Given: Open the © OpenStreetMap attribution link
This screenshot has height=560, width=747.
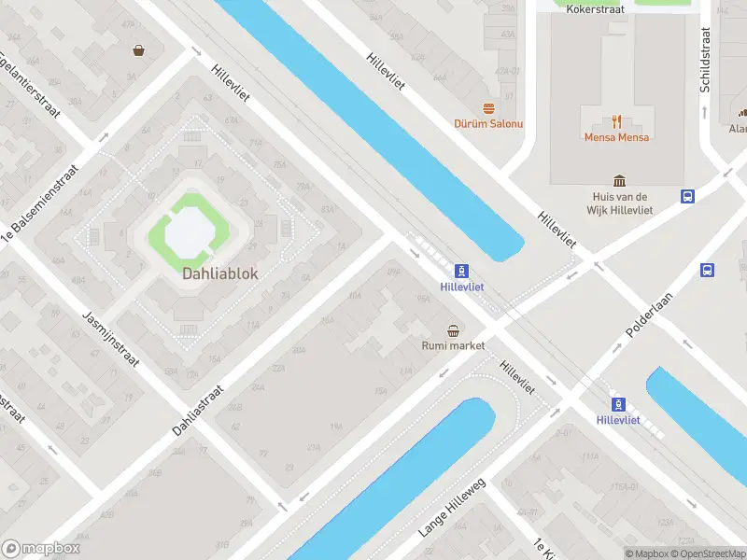Looking at the screenshot, I should [709, 553].
